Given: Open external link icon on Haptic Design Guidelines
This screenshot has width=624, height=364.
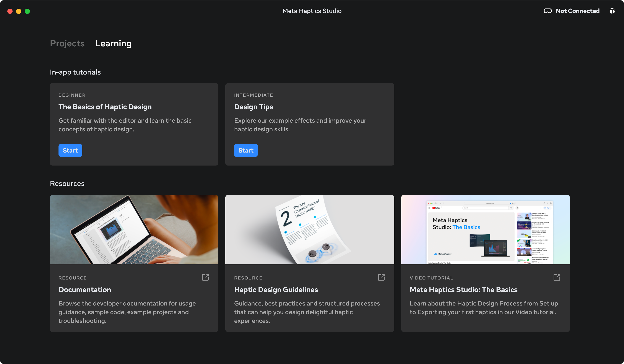Looking at the screenshot, I should pos(381,277).
